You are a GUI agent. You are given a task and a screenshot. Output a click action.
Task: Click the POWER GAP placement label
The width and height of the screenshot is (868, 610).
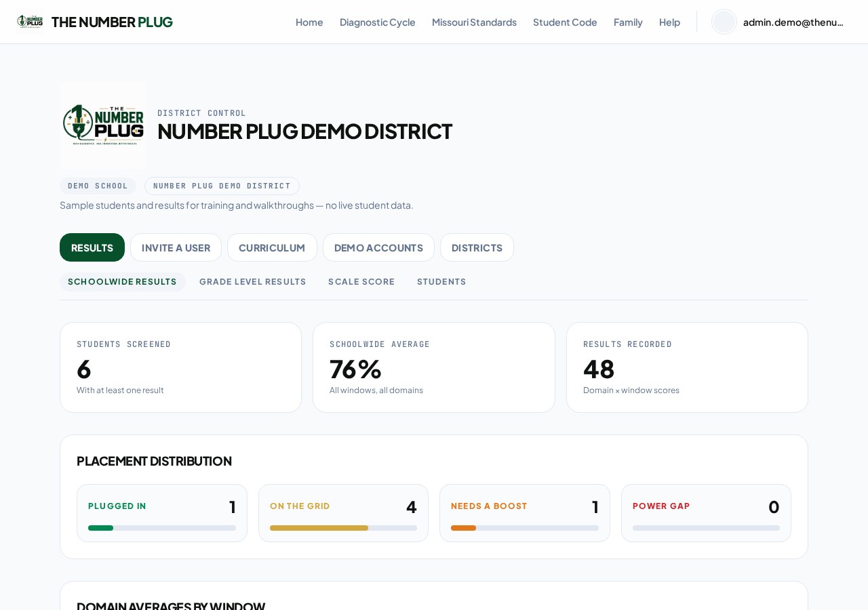661,506
